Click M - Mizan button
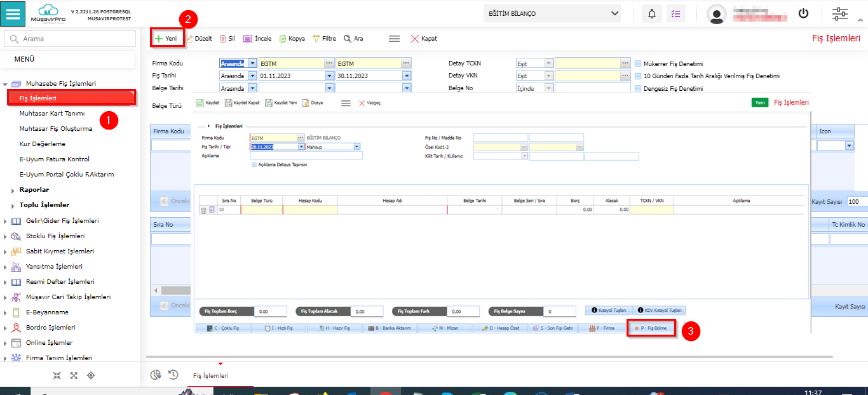 445,328
